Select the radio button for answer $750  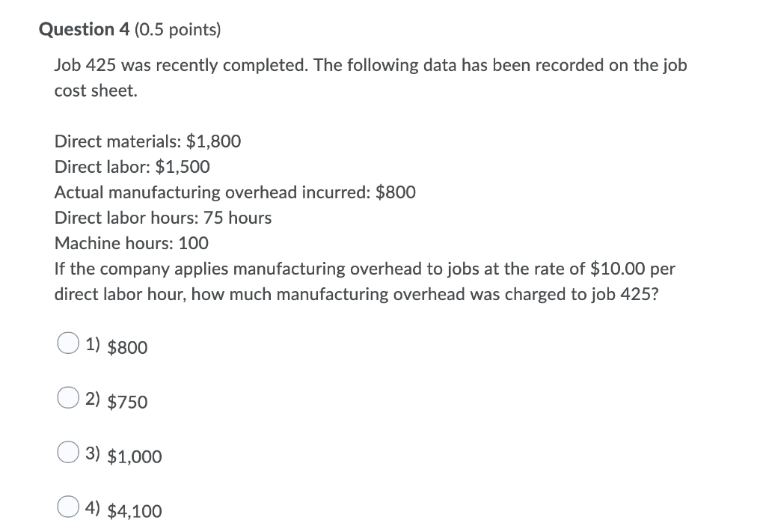(x=67, y=397)
